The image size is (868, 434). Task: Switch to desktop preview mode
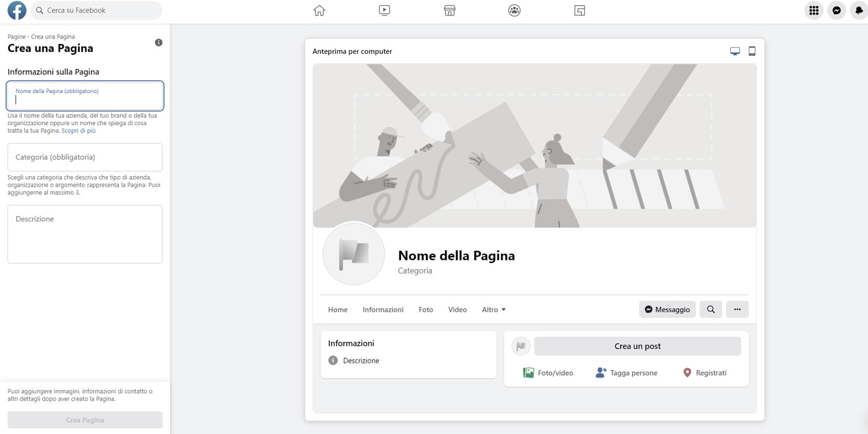coord(735,51)
